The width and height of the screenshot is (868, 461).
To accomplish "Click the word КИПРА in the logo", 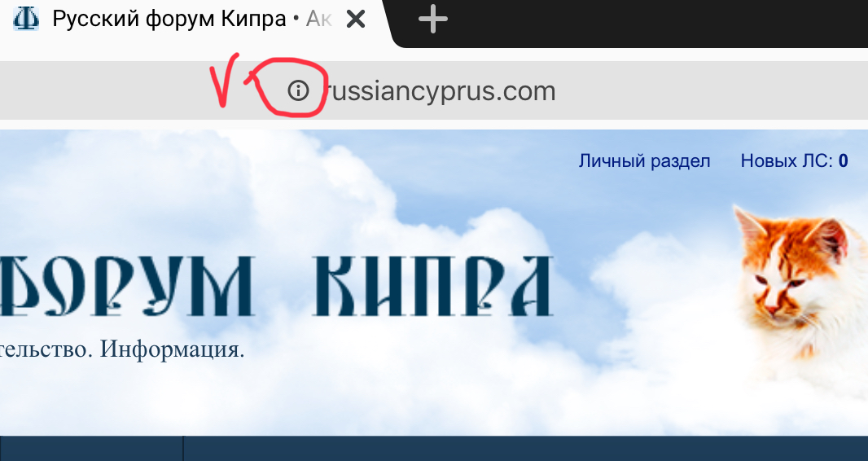I will pos(433,286).
